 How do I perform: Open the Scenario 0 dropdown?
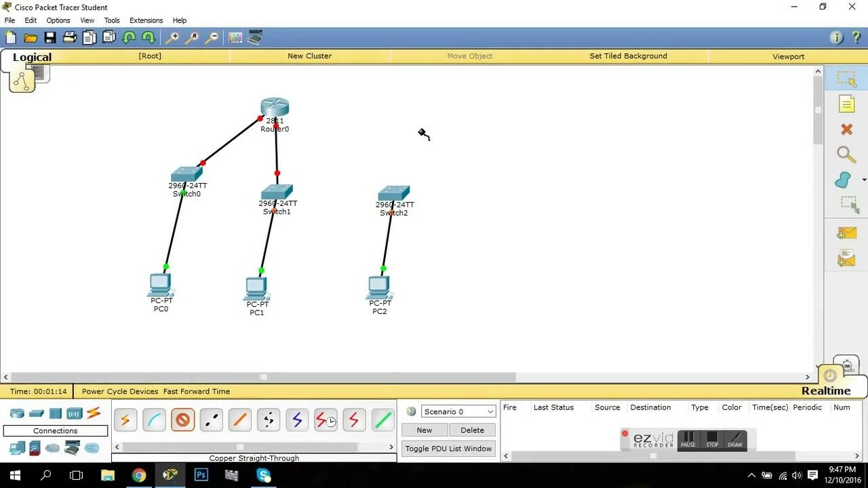[x=458, y=411]
